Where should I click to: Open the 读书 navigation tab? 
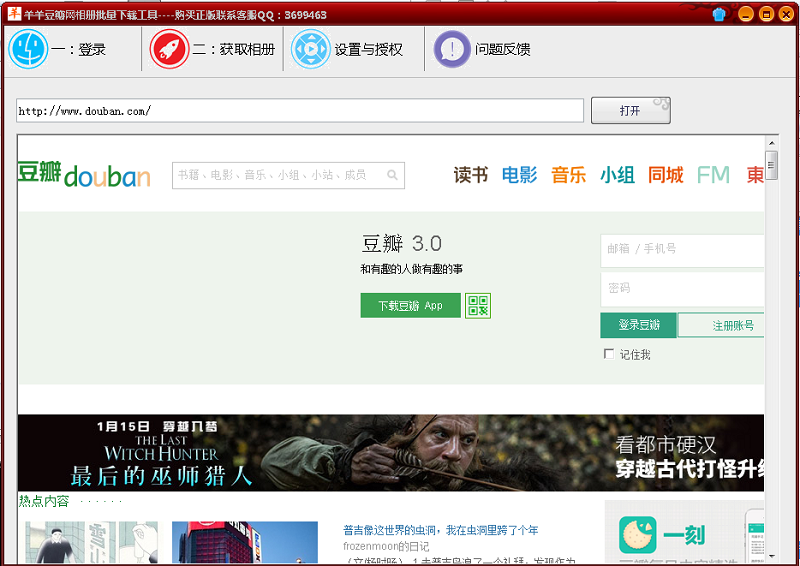(x=471, y=175)
